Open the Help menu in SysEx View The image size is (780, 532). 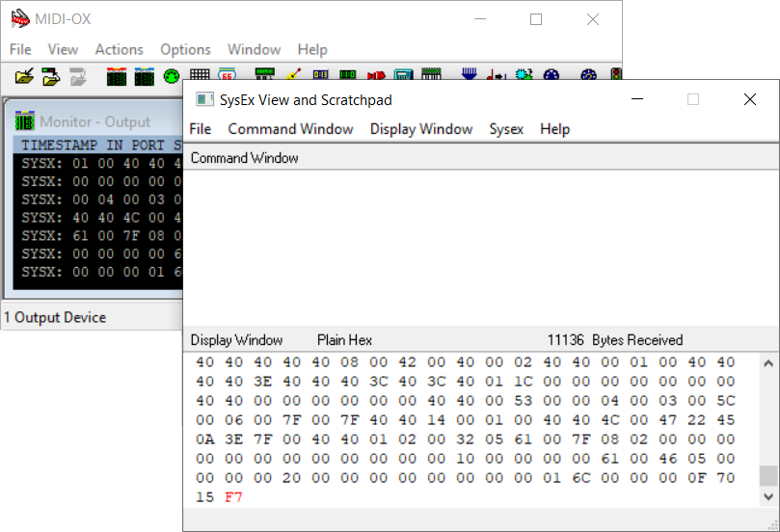pos(554,129)
